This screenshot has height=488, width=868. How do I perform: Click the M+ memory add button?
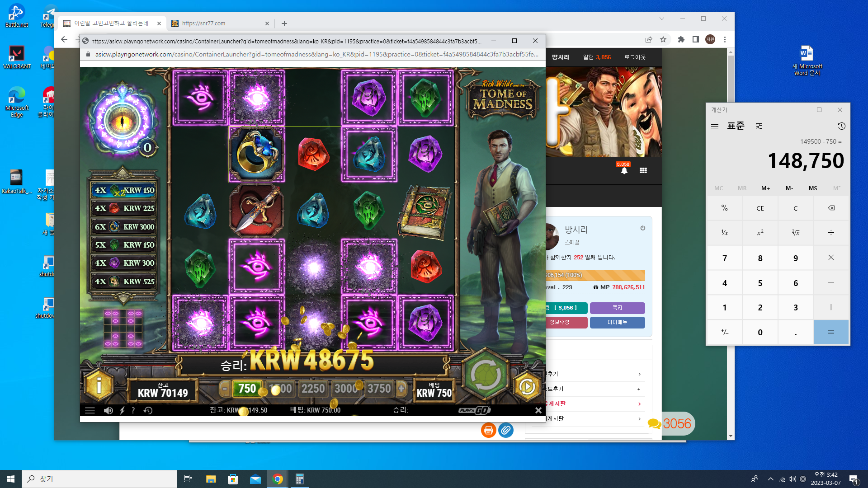766,188
